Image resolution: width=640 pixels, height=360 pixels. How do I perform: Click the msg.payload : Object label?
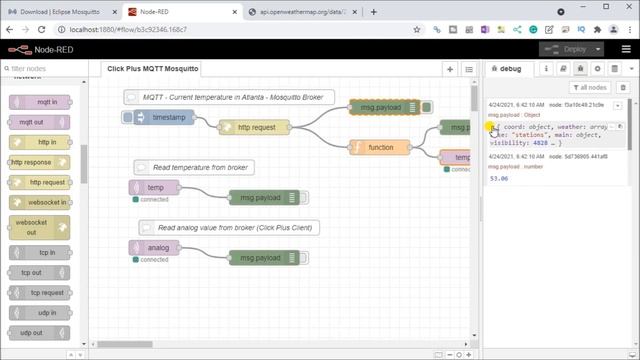514,115
